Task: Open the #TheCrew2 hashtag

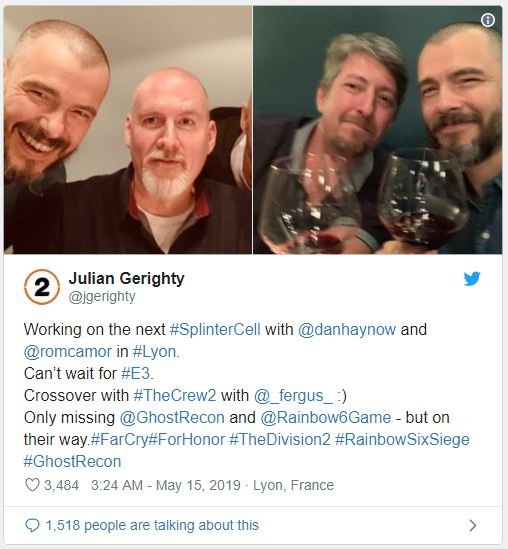Action: tap(175, 395)
